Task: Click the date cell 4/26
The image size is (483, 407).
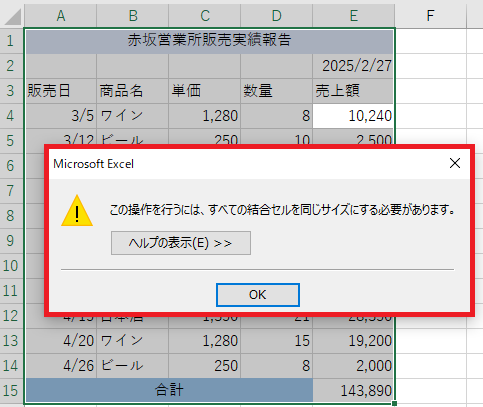Action: pos(61,366)
